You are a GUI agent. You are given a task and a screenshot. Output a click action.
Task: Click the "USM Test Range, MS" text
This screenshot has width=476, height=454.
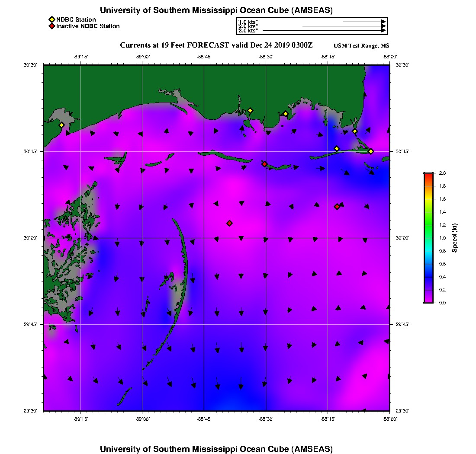click(361, 46)
